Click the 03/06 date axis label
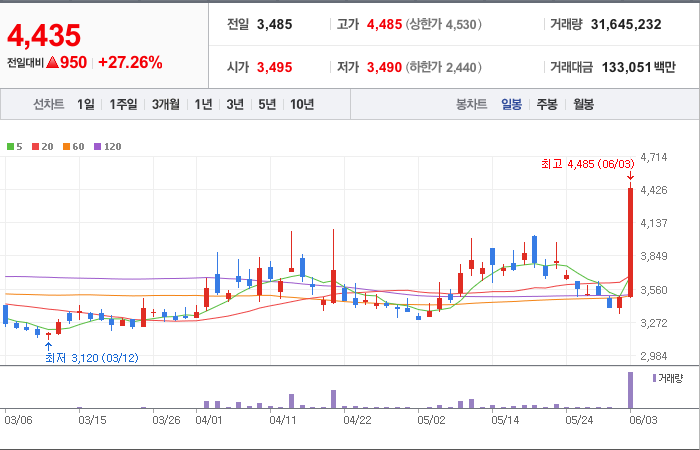Screen dimensions: 700x450 click(x=18, y=421)
